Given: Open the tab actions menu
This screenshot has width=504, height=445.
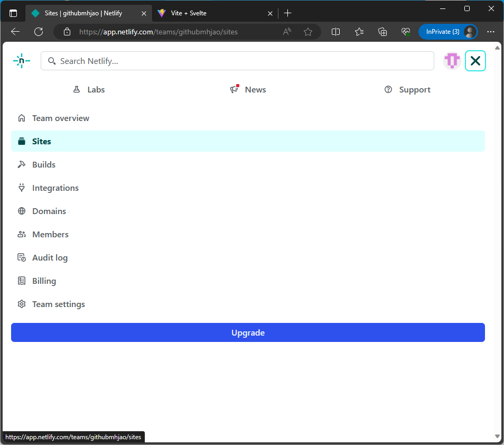Looking at the screenshot, I should click(13, 13).
